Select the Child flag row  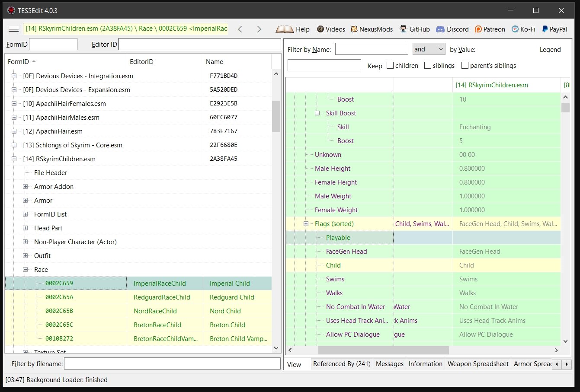point(423,265)
